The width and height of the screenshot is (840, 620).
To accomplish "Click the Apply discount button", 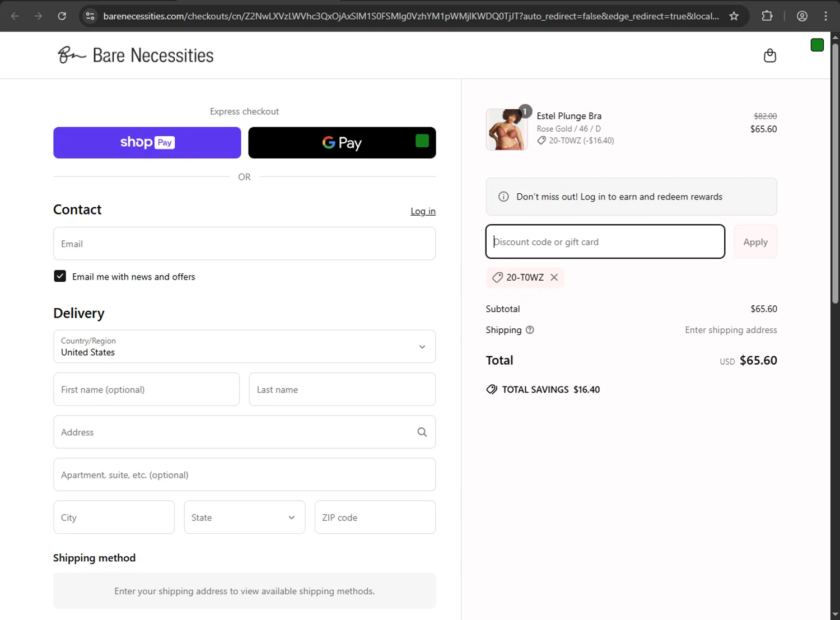I will coord(755,242).
